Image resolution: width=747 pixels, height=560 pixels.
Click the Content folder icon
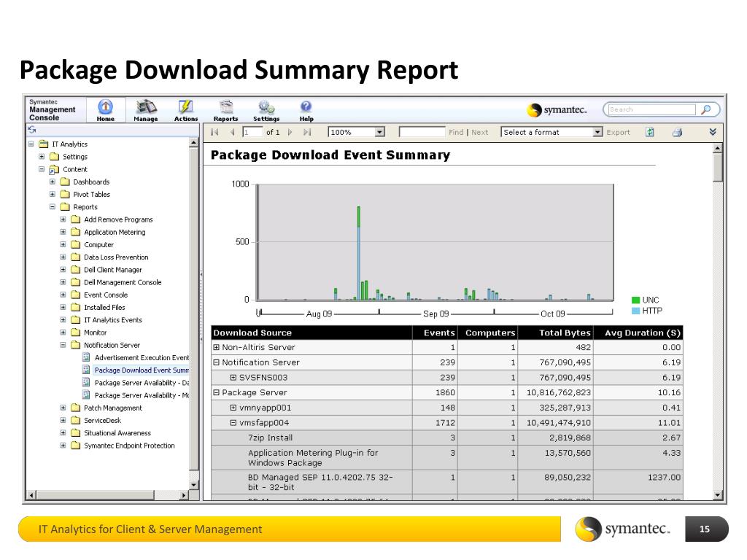pos(54,169)
